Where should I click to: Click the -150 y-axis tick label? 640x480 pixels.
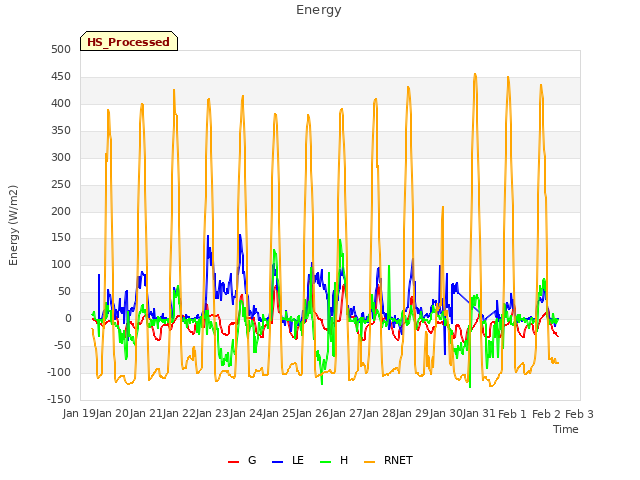click(59, 399)
